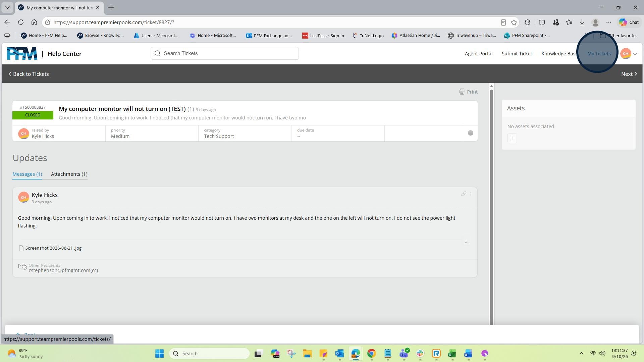Image resolution: width=644 pixels, height=362 pixels.
Task: Focus the Search Tickets field
Action: click(225, 53)
